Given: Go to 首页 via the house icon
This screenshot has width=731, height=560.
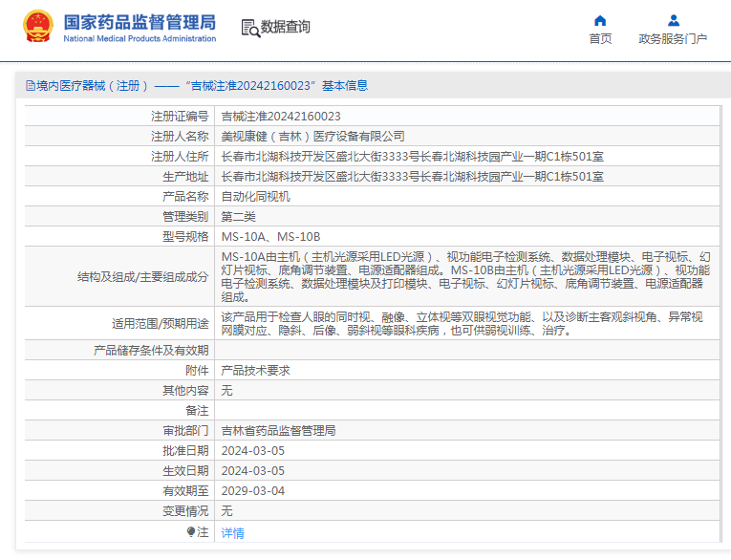Looking at the screenshot, I should 600,20.
